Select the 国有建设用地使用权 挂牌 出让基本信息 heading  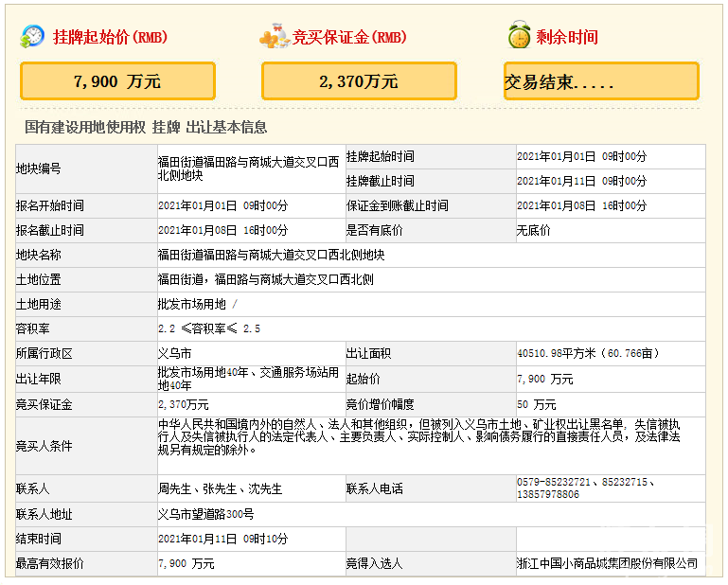[x=146, y=127]
